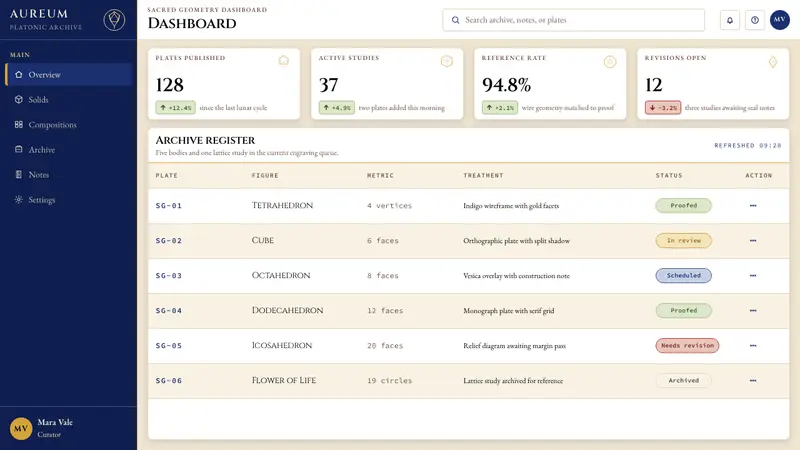Screen dimensions: 800x450
Task: Open Settings from the sidebar
Action: [x=68, y=199]
